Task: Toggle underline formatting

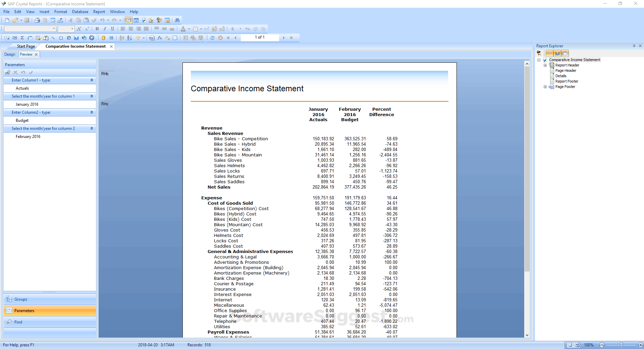Action: (112, 29)
